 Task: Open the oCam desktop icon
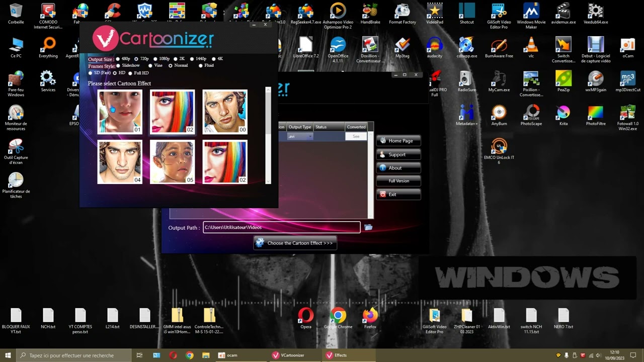point(628,48)
